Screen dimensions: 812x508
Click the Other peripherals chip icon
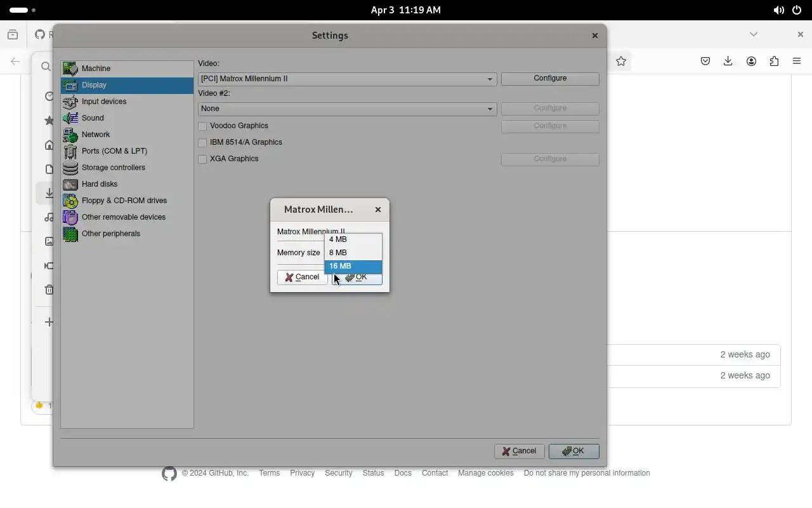(70, 234)
